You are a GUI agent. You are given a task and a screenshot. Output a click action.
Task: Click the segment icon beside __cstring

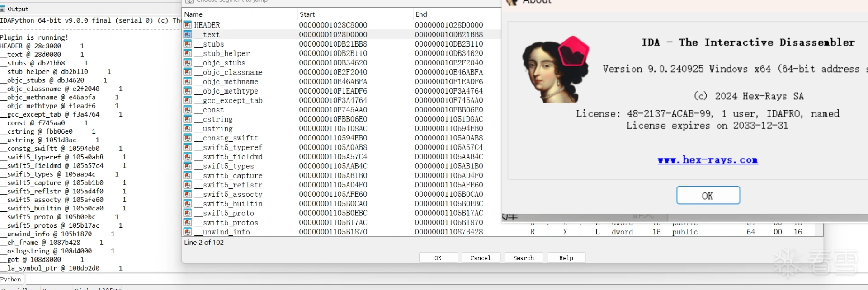(x=187, y=119)
